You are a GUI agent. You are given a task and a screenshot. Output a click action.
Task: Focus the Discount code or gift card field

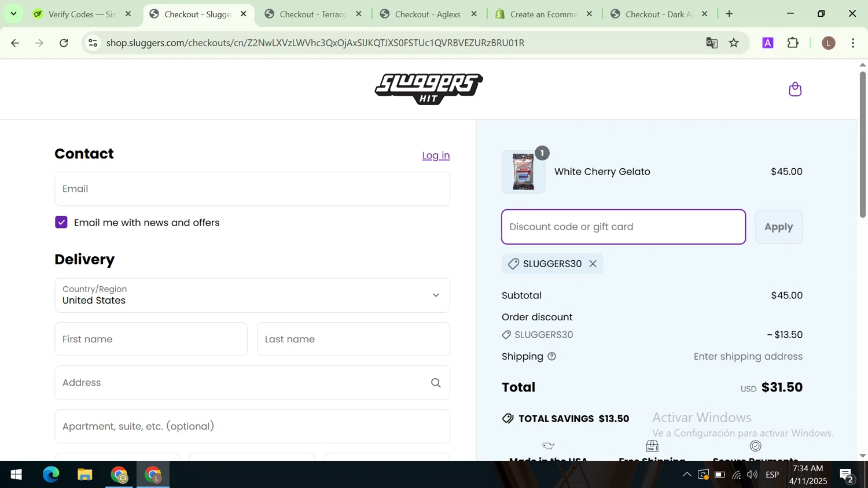(623, 227)
